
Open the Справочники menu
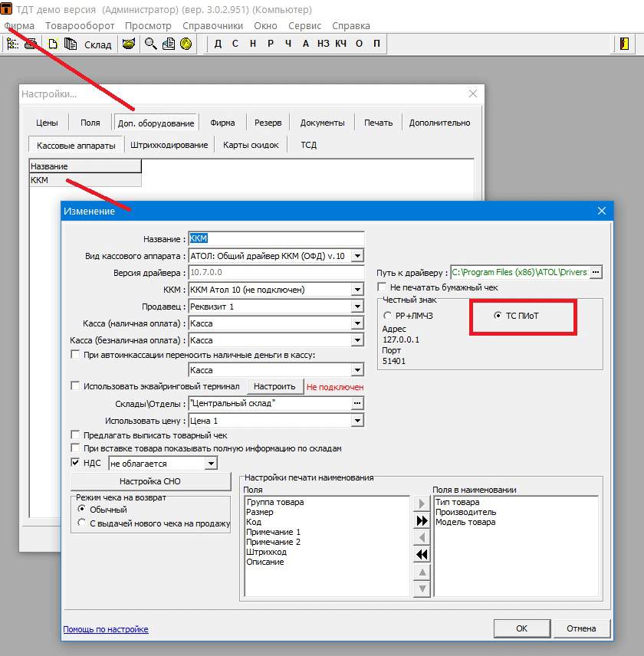pyautogui.click(x=212, y=25)
